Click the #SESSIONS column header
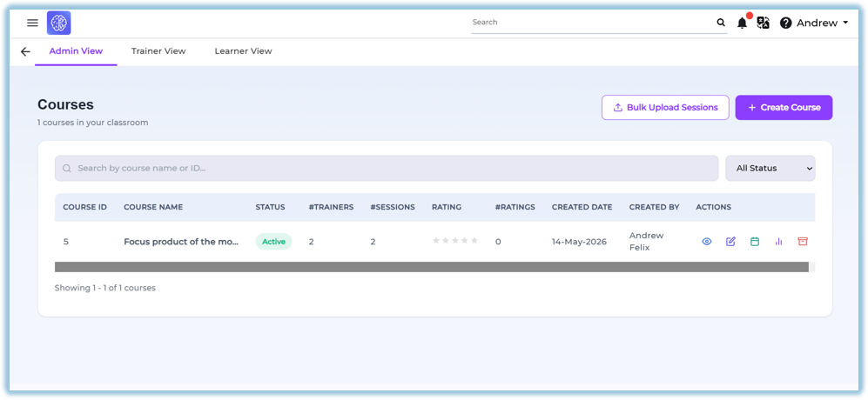The image size is (868, 400). (x=393, y=207)
